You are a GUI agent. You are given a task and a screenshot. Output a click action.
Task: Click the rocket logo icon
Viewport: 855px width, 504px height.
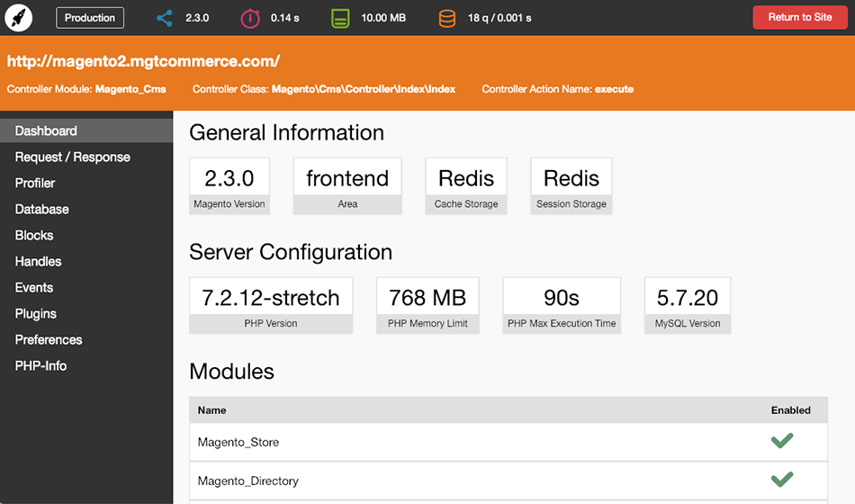19,17
